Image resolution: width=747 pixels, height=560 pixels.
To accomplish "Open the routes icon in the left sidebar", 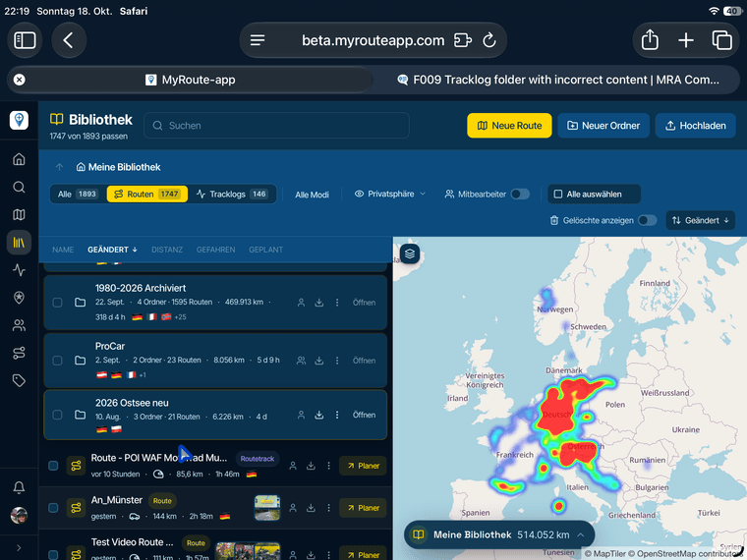I will (19, 353).
